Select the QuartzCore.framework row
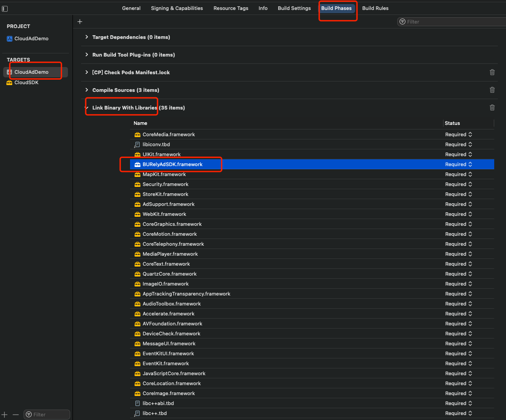Image resolution: width=506 pixels, height=420 pixels. (312, 274)
